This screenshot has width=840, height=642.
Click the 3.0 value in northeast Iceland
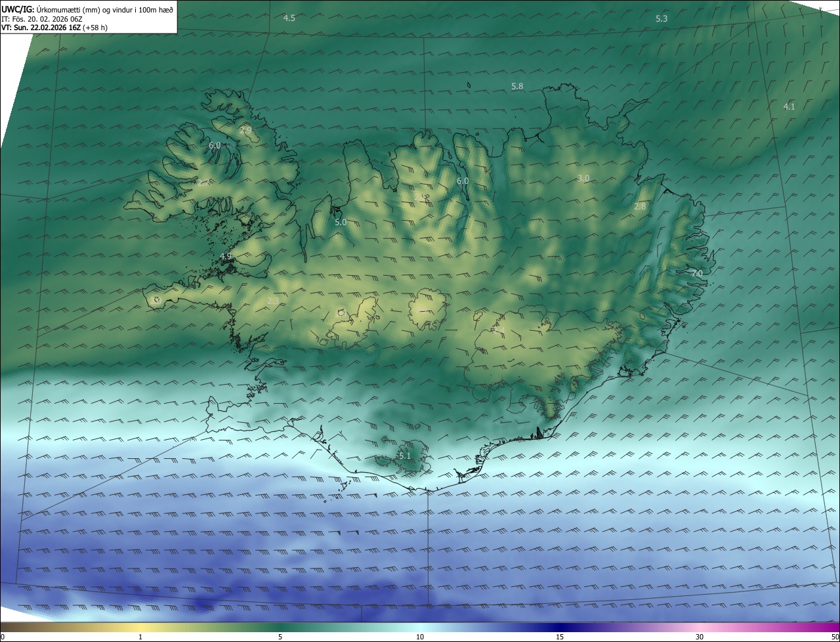tap(583, 179)
